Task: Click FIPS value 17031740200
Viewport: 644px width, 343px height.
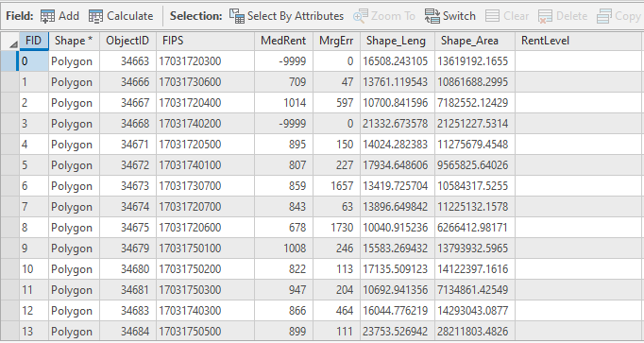Action: [190, 124]
